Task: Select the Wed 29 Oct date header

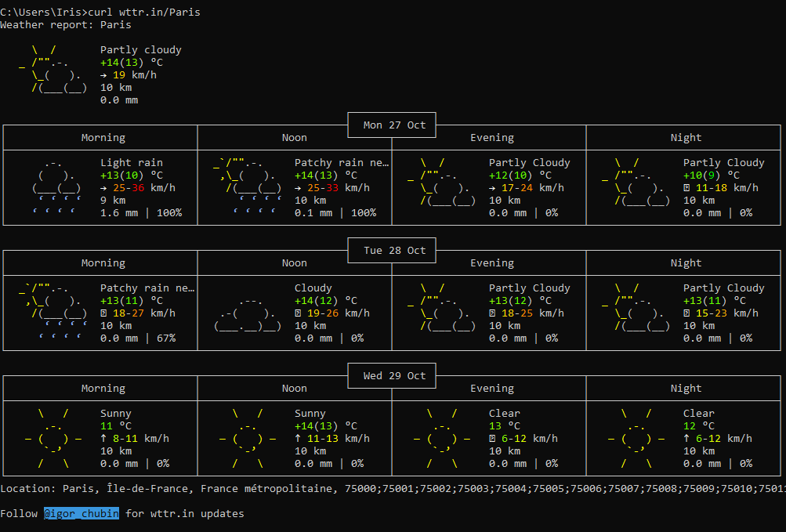Action: click(x=394, y=376)
